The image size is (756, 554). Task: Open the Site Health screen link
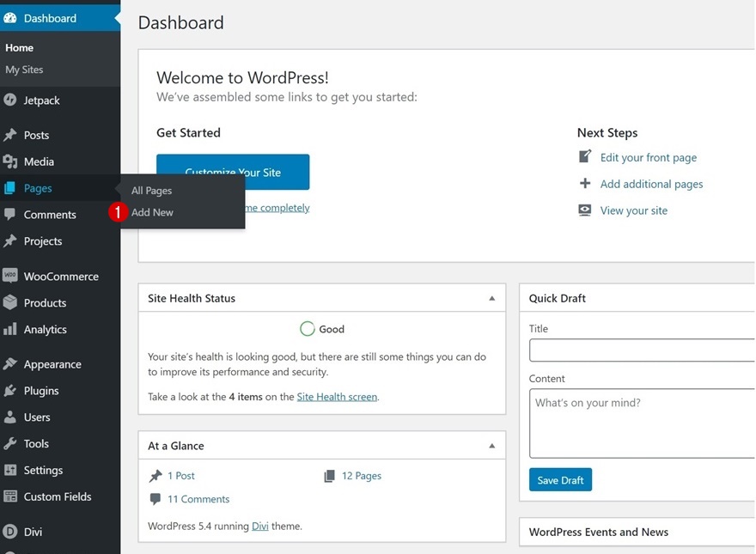pyautogui.click(x=337, y=397)
